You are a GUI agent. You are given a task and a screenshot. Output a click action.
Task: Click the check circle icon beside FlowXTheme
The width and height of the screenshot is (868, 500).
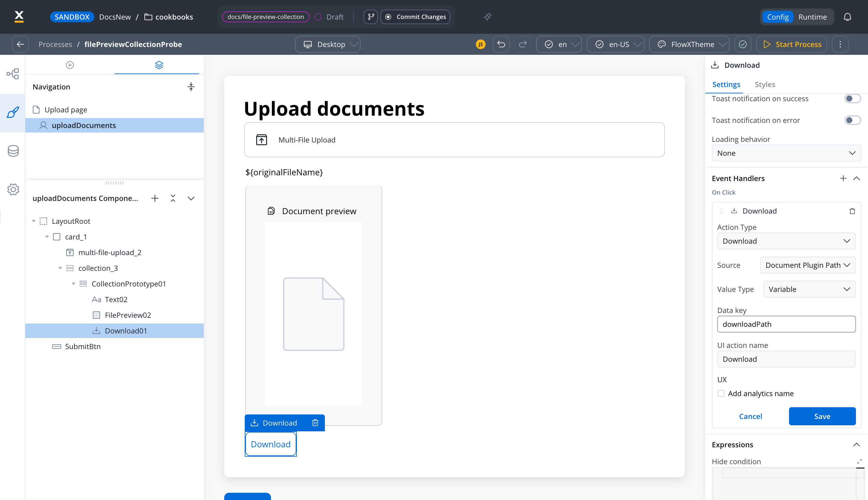click(x=743, y=44)
